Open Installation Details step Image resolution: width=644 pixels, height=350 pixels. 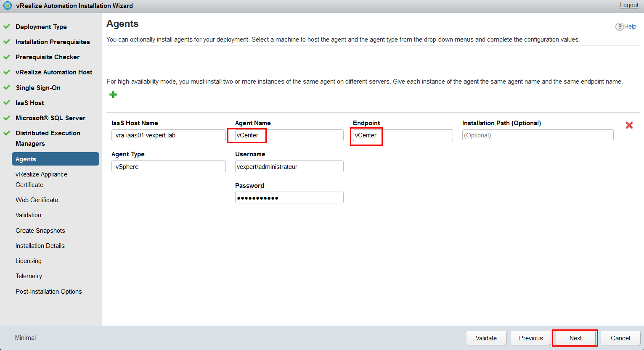click(40, 246)
